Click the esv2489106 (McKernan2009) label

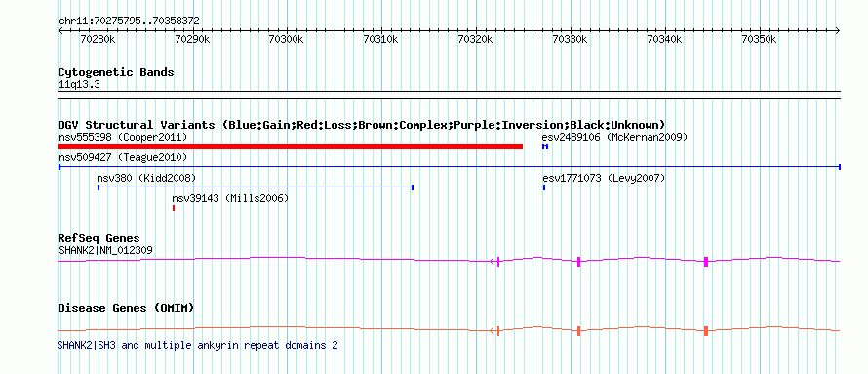[x=614, y=137]
